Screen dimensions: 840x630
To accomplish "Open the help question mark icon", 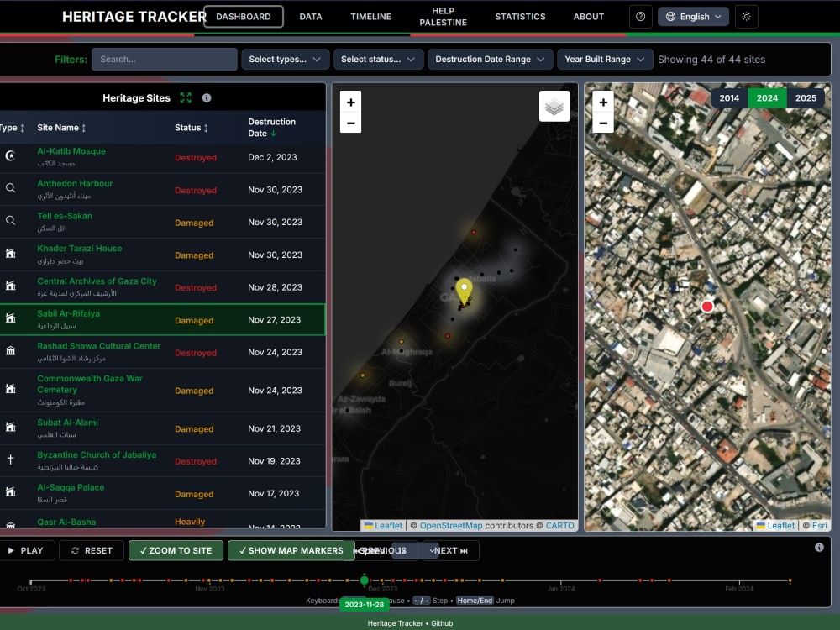I will pyautogui.click(x=640, y=17).
